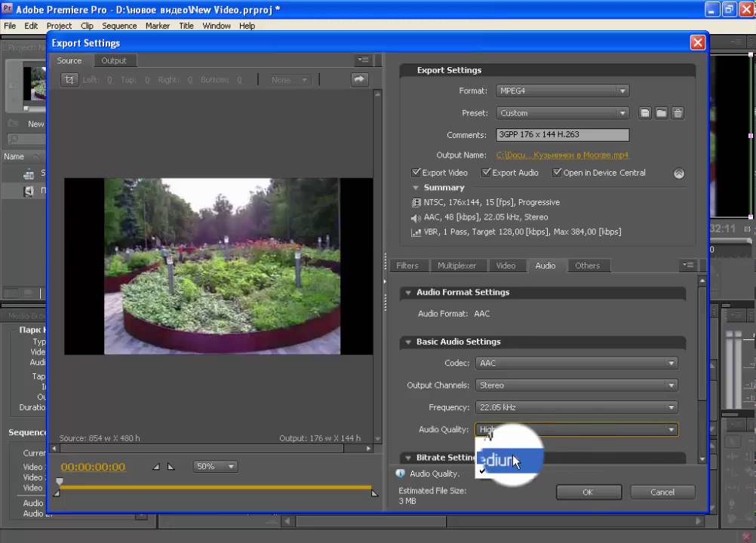756x543 pixels.
Task: Click the Set In Point triangle icon
Action: pos(156,467)
